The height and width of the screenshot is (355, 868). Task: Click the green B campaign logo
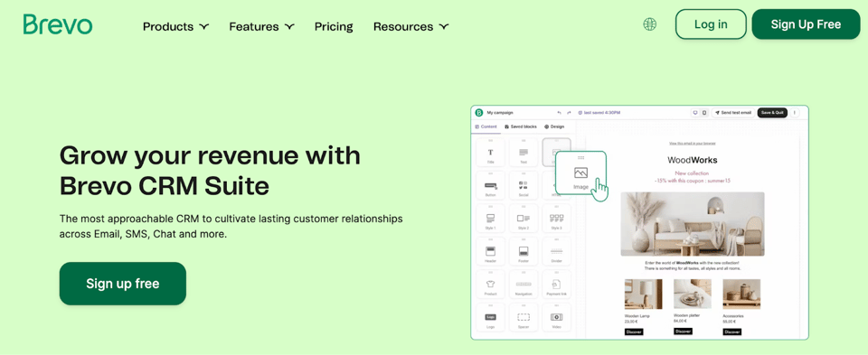point(479,112)
